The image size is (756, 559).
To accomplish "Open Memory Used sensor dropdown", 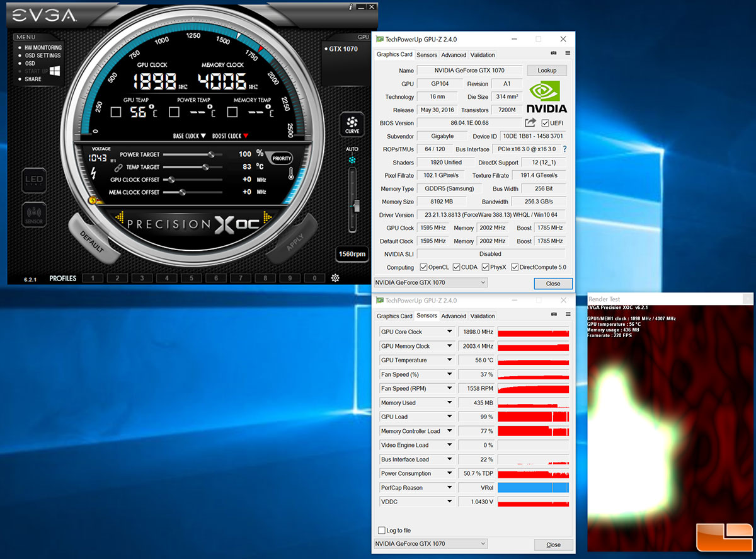I will point(450,403).
